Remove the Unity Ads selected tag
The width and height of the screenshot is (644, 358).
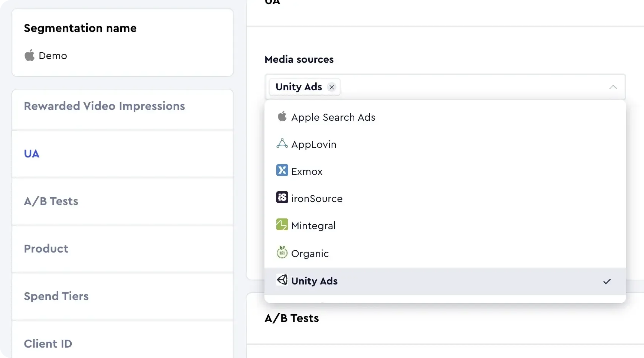(x=332, y=87)
